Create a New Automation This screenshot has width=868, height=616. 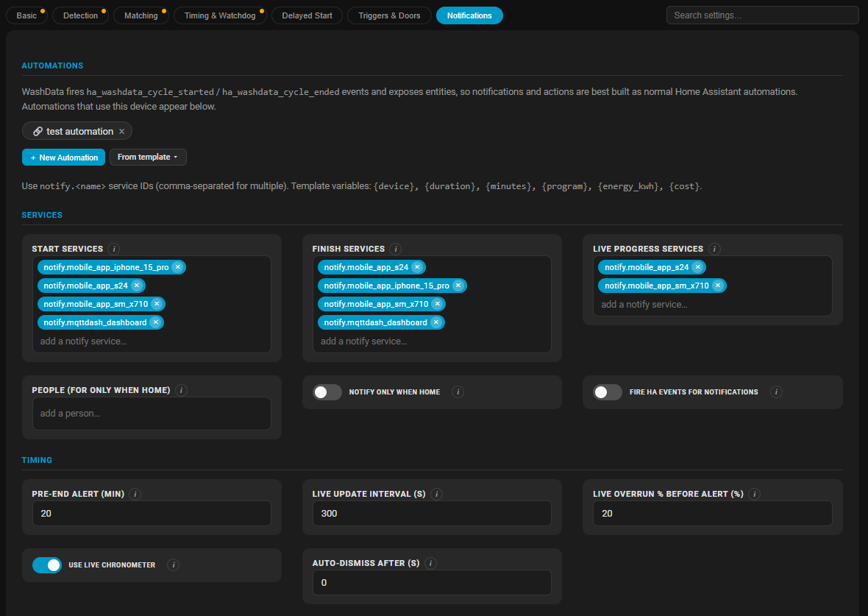coord(64,157)
